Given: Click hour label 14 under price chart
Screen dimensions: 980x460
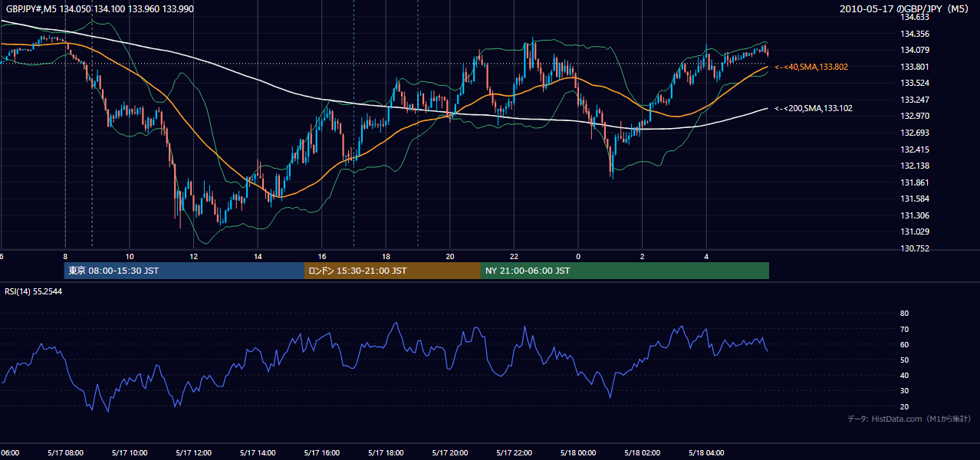Looking at the screenshot, I should [x=258, y=256].
